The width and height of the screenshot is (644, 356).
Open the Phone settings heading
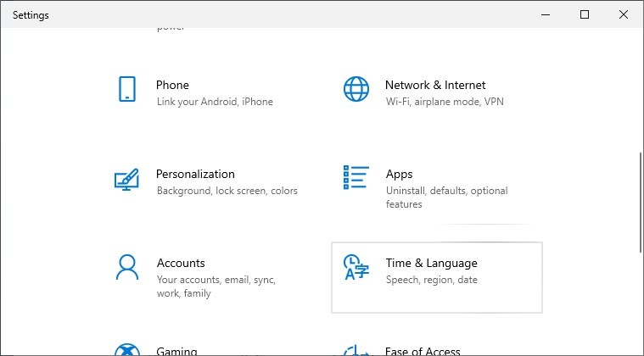tap(172, 85)
